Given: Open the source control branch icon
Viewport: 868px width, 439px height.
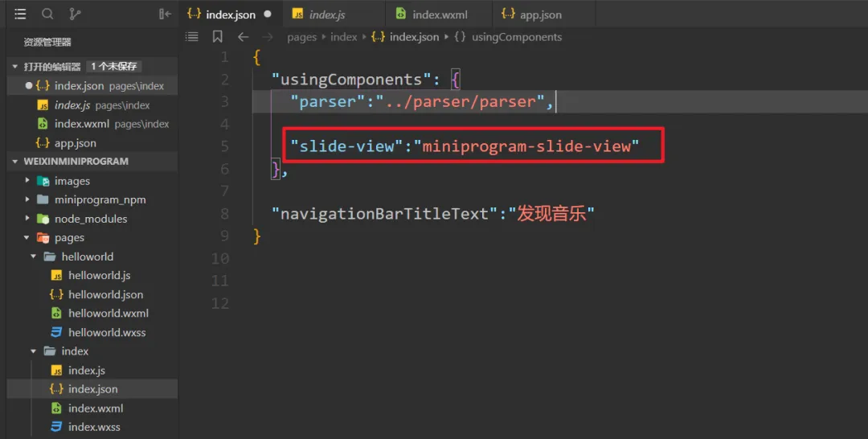Looking at the screenshot, I should coord(75,14).
